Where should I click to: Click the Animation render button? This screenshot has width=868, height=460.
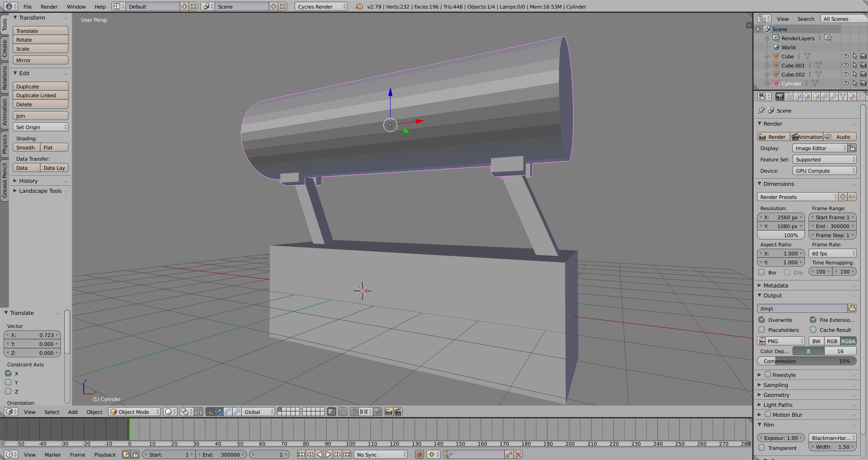click(x=807, y=137)
